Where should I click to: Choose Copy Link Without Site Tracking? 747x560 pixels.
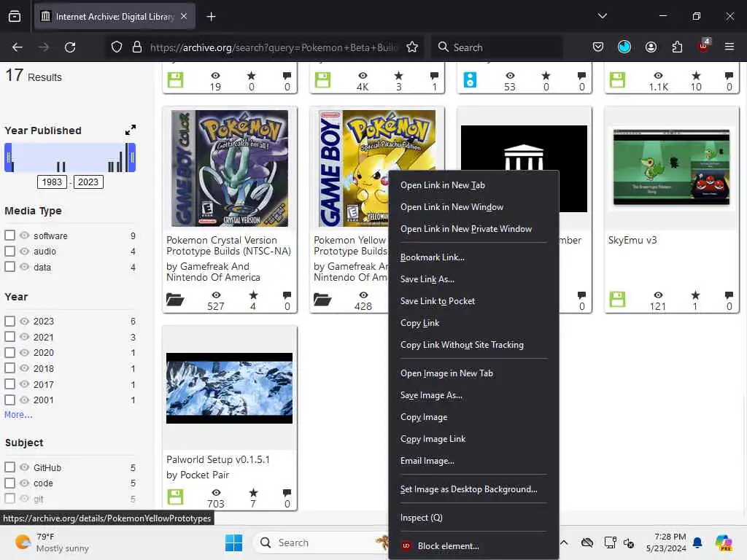click(x=473, y=345)
